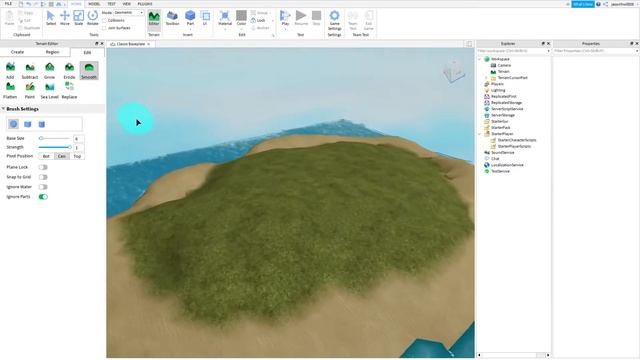Select the Add terrain tool
Image resolution: width=640 pixels, height=360 pixels.
(10, 70)
